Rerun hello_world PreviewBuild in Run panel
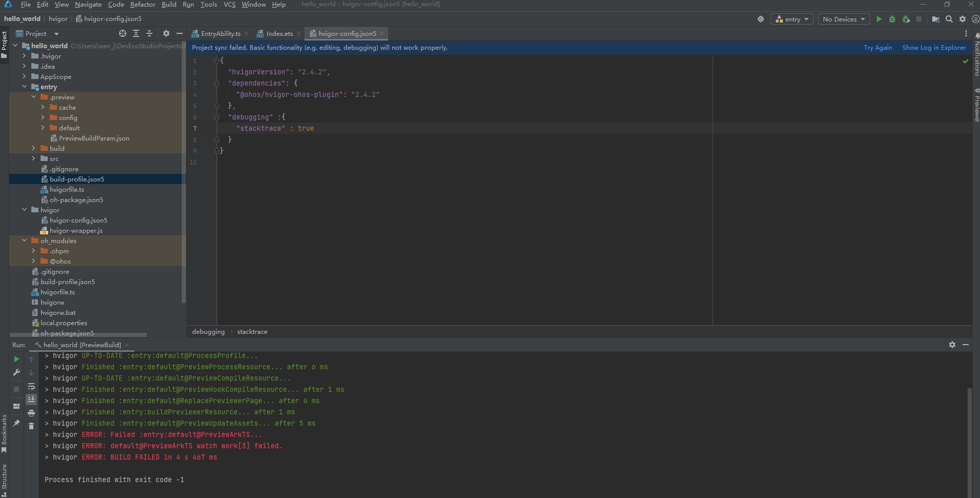Image resolution: width=980 pixels, height=498 pixels. pyautogui.click(x=16, y=359)
